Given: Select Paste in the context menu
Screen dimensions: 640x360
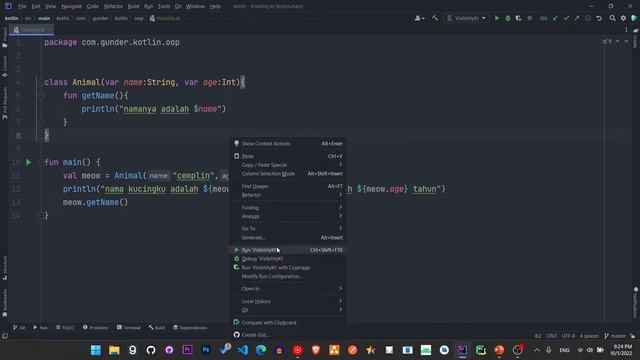Looking at the screenshot, I should click(288, 156).
